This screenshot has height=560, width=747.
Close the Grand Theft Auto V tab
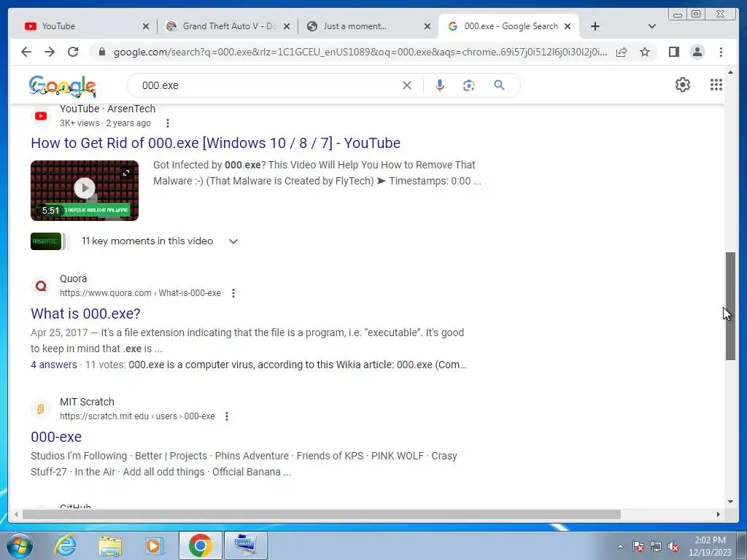coord(287,26)
